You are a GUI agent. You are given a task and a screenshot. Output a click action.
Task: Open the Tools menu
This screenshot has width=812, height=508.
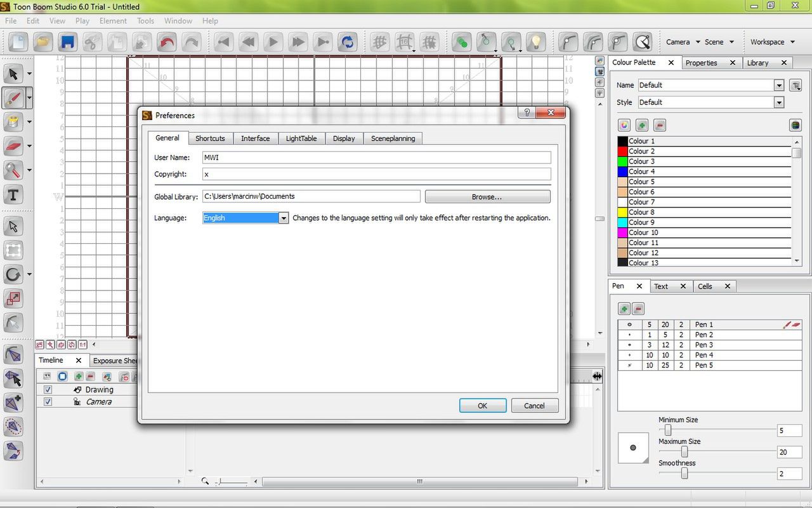(145, 21)
